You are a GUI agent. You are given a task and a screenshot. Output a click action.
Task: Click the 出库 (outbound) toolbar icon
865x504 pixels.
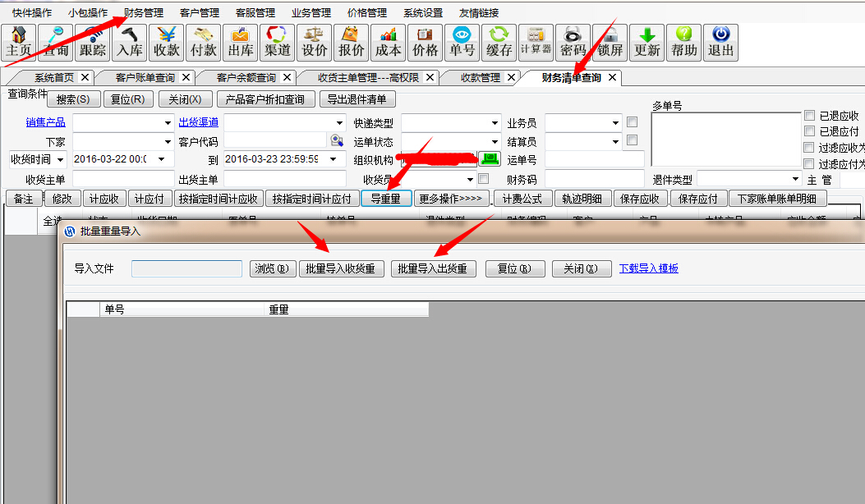241,42
